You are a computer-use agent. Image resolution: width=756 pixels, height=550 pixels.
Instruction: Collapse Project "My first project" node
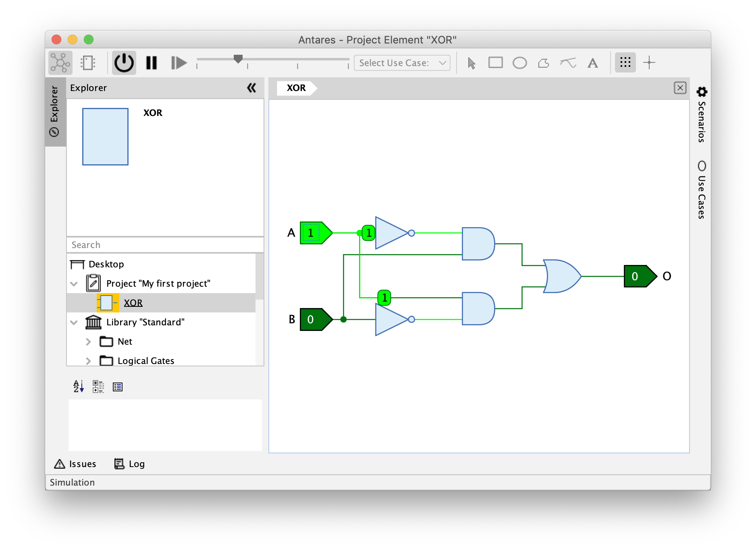tap(74, 283)
